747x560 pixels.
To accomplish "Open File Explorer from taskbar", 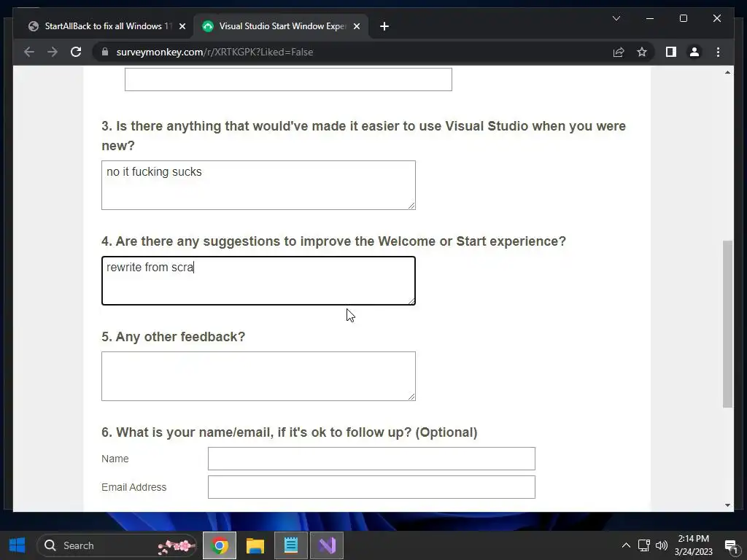I will point(255,545).
